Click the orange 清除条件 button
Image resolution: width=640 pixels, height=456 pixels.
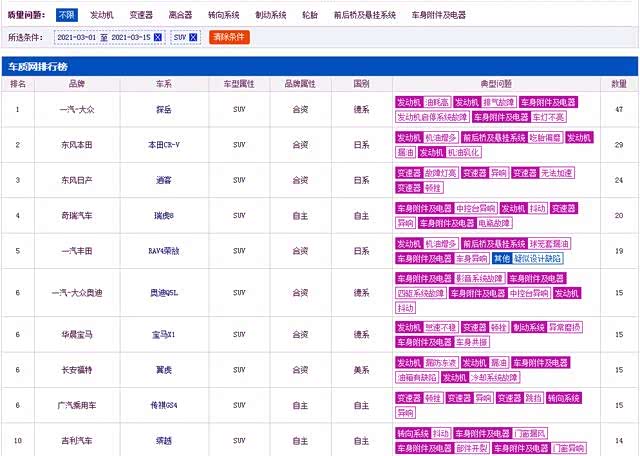click(x=229, y=37)
